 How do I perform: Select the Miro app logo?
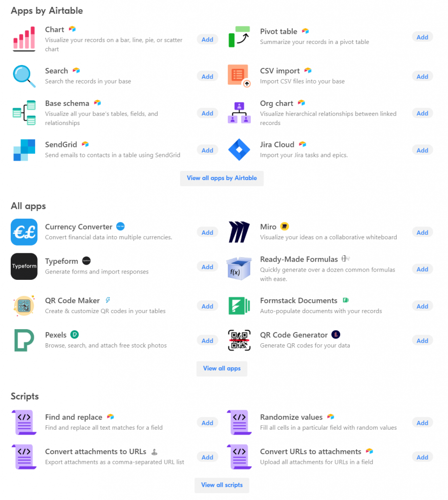coord(239,232)
